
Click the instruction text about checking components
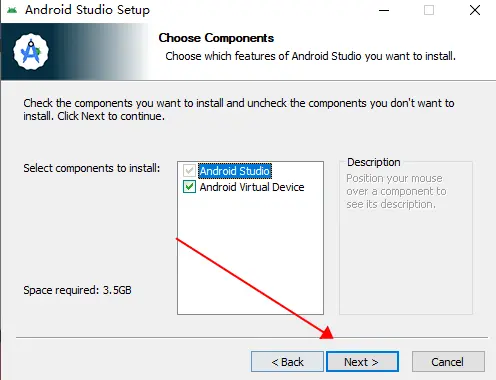coord(239,110)
